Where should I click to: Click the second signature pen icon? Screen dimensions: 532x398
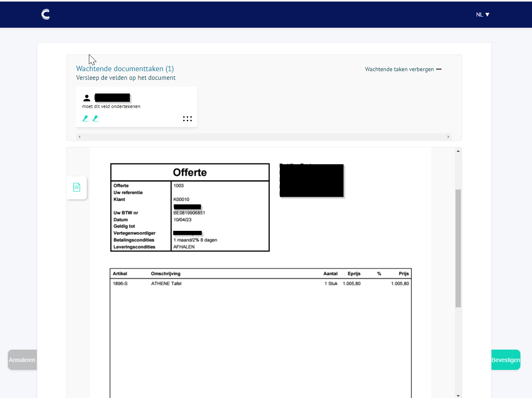(95, 118)
